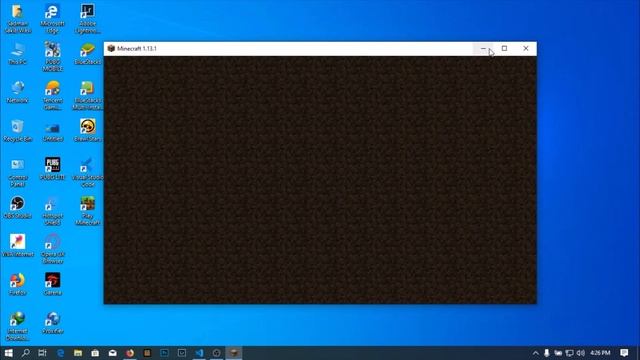Open Task View from the taskbar

click(x=42, y=353)
